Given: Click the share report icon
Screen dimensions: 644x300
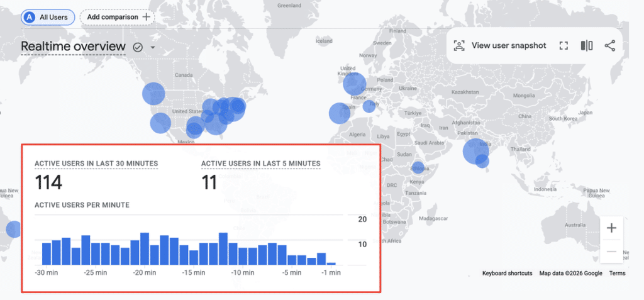Looking at the screenshot, I should [610, 46].
